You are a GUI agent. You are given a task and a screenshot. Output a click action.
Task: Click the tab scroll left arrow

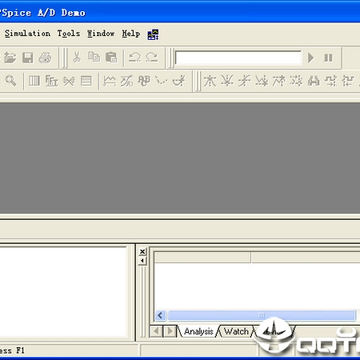point(157,331)
